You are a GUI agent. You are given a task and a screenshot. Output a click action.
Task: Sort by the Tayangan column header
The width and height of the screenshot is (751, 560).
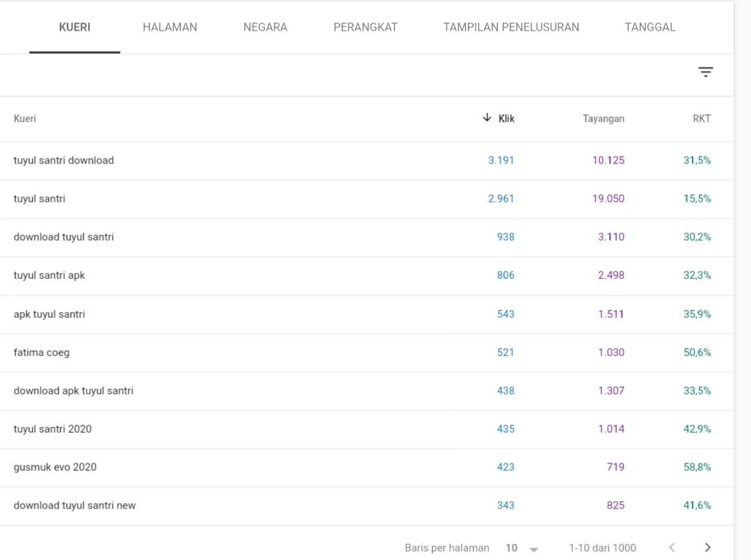pyautogui.click(x=604, y=118)
